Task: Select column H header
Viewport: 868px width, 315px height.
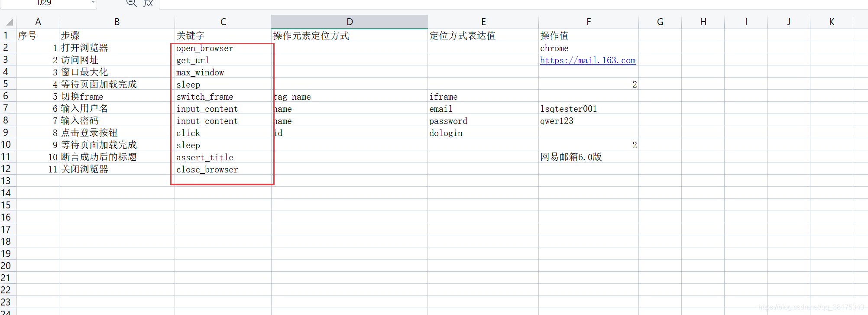Action: (x=703, y=22)
